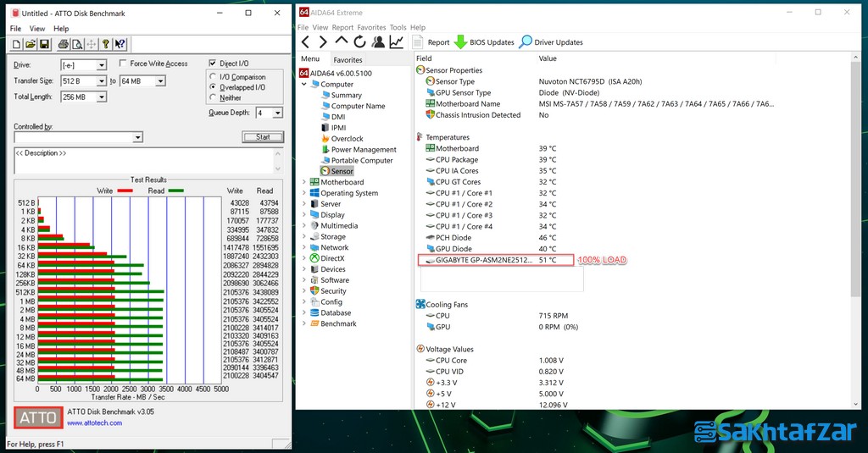868x453 pixels.
Task: Click the AIDA64 Up arrow
Action: 342,41
